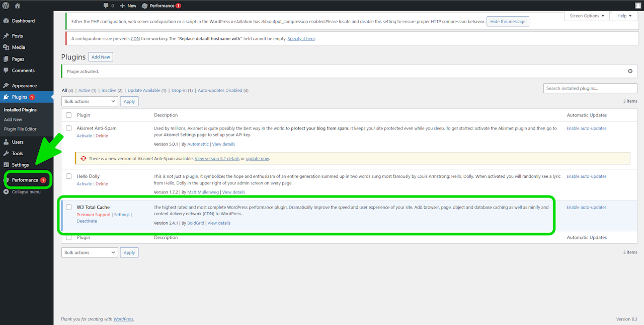Open top Bulk actions dropdown
This screenshot has height=325, width=644.
click(90, 101)
